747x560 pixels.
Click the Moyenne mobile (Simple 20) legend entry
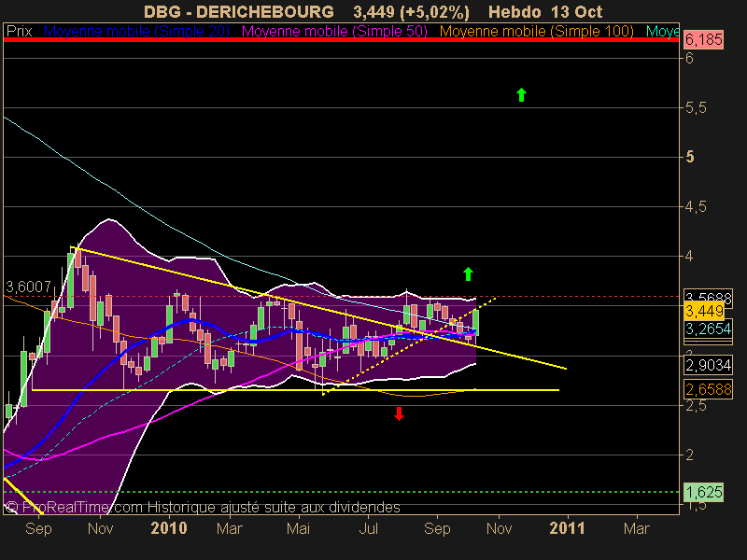click(136, 32)
